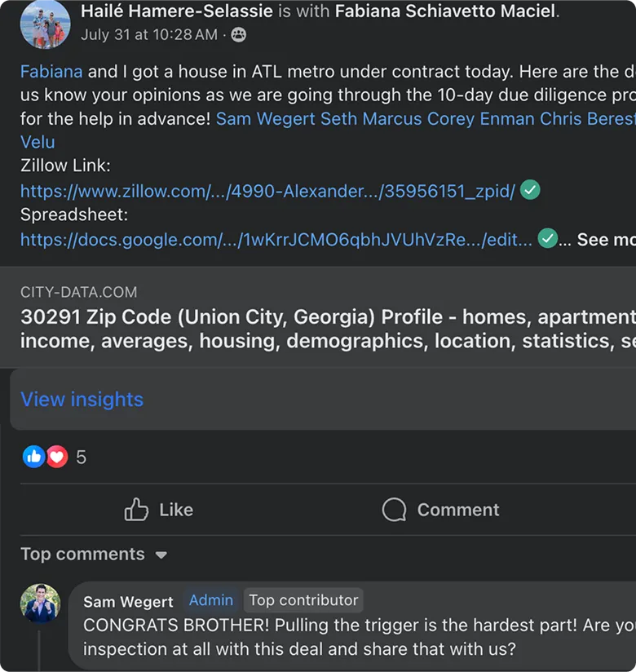Click the Comment speech bubble icon
This screenshot has width=636, height=672.
tap(394, 510)
